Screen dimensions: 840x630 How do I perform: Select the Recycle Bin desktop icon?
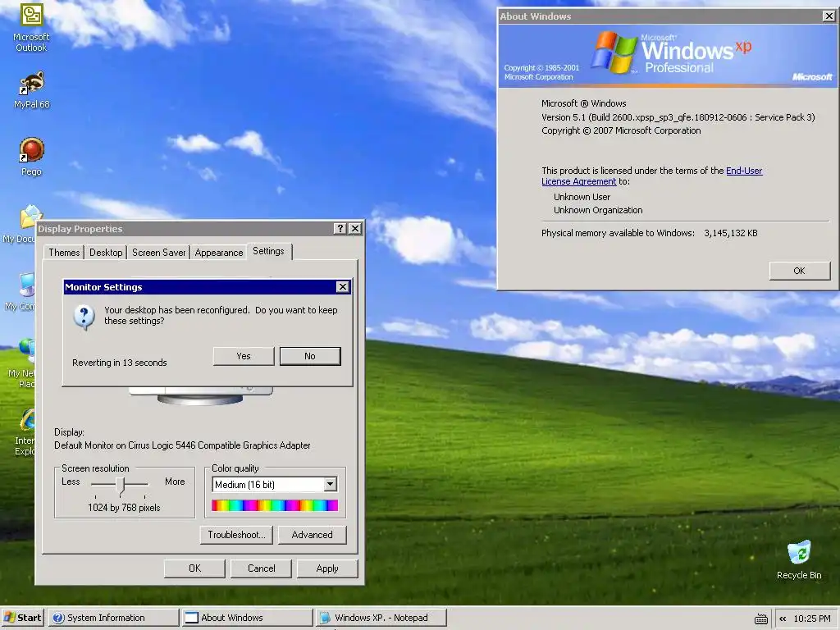pyautogui.click(x=799, y=560)
